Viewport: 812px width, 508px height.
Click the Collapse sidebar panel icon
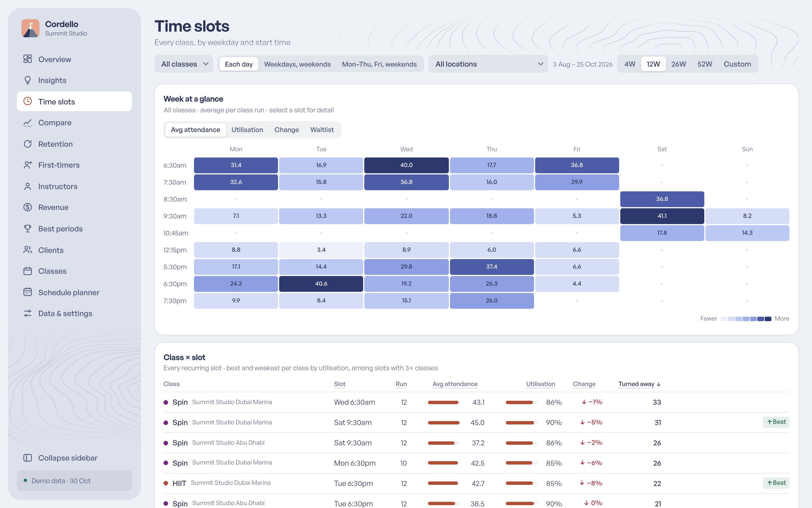[28, 457]
